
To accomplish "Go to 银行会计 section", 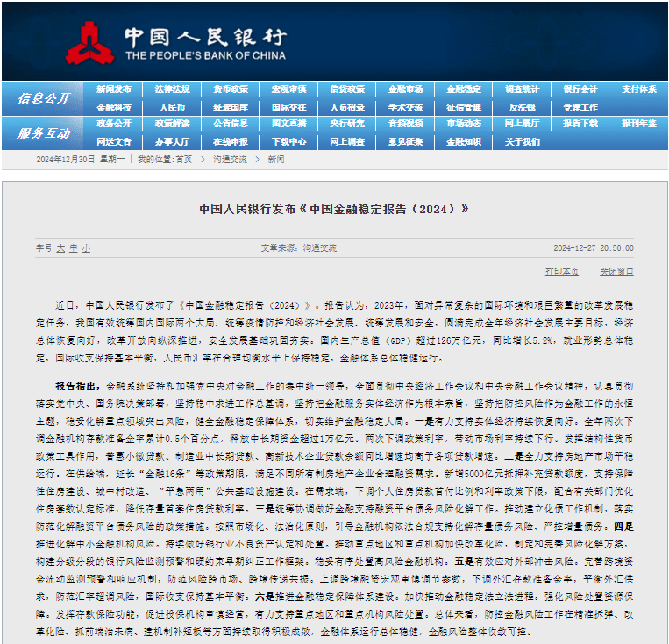I will (x=580, y=89).
